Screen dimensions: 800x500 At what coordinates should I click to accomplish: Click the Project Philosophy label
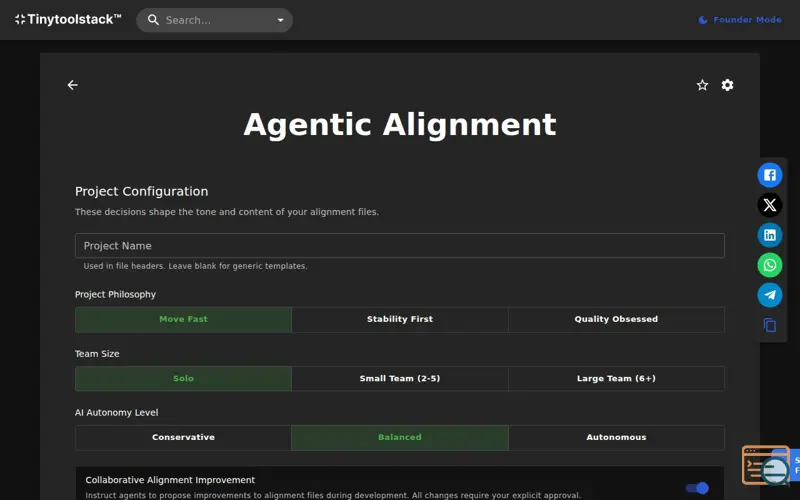115,294
